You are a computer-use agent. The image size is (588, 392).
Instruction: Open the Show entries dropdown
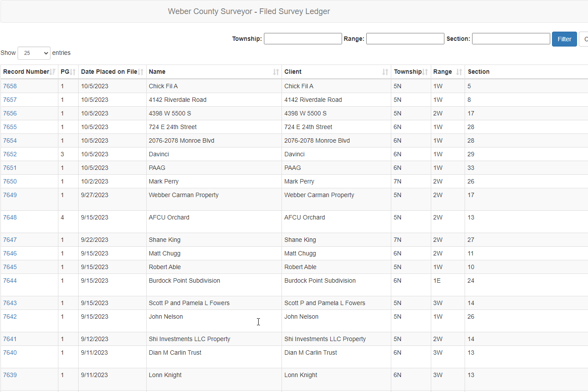point(34,53)
